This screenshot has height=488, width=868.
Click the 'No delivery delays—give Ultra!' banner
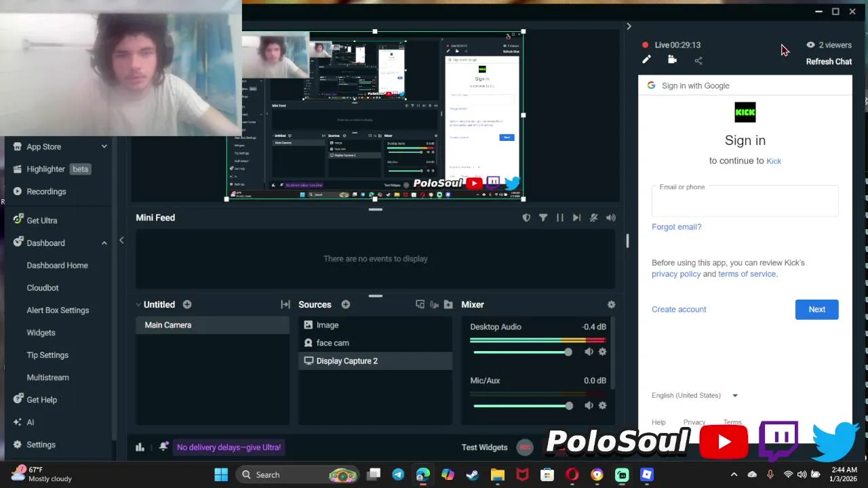point(229,447)
